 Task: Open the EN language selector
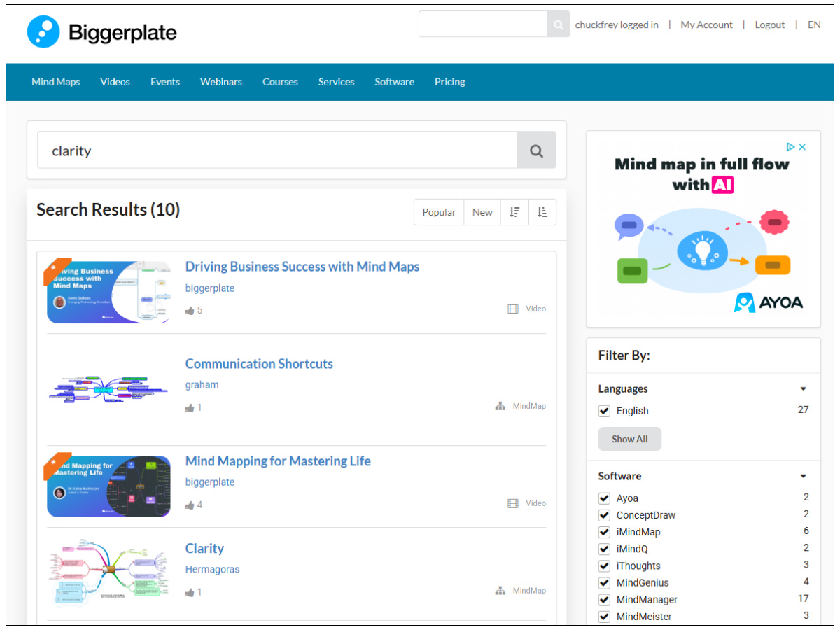[814, 24]
